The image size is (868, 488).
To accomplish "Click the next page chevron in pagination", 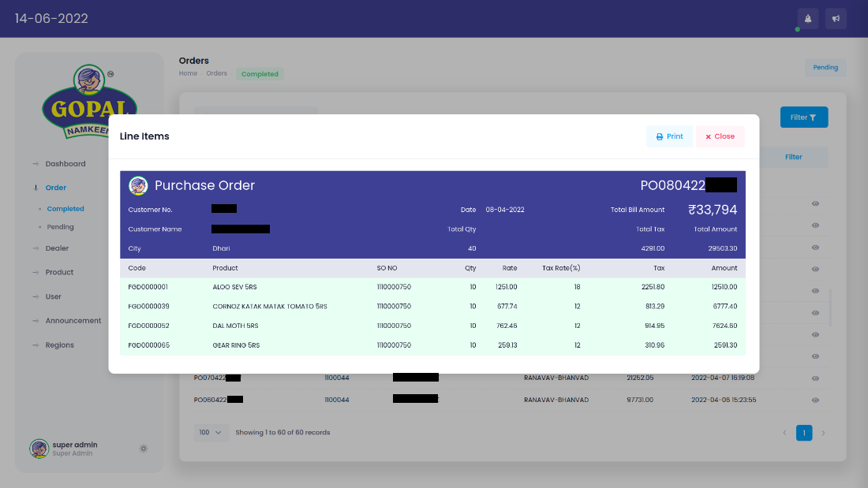I will point(823,433).
